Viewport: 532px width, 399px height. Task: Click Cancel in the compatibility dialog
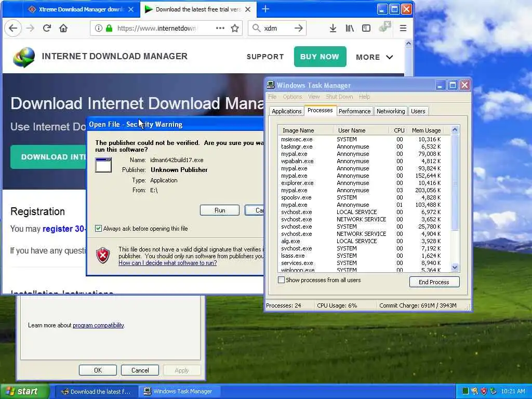140,370
